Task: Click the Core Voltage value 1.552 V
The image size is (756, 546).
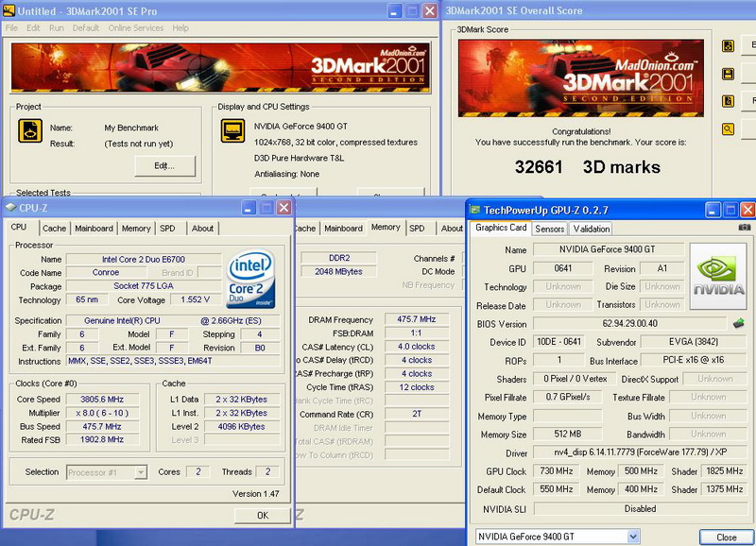Action: pyautogui.click(x=196, y=299)
